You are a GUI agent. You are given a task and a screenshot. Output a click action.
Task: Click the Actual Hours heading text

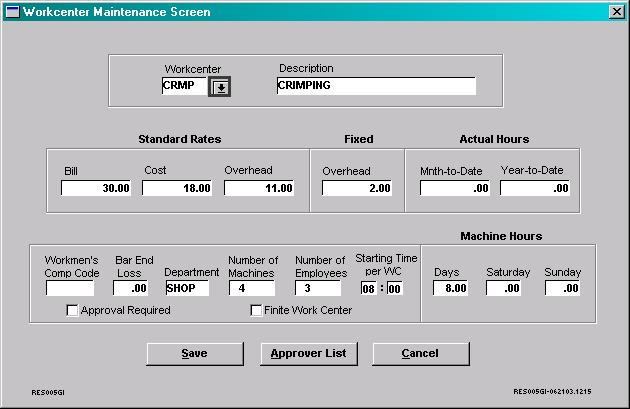pyautogui.click(x=494, y=139)
